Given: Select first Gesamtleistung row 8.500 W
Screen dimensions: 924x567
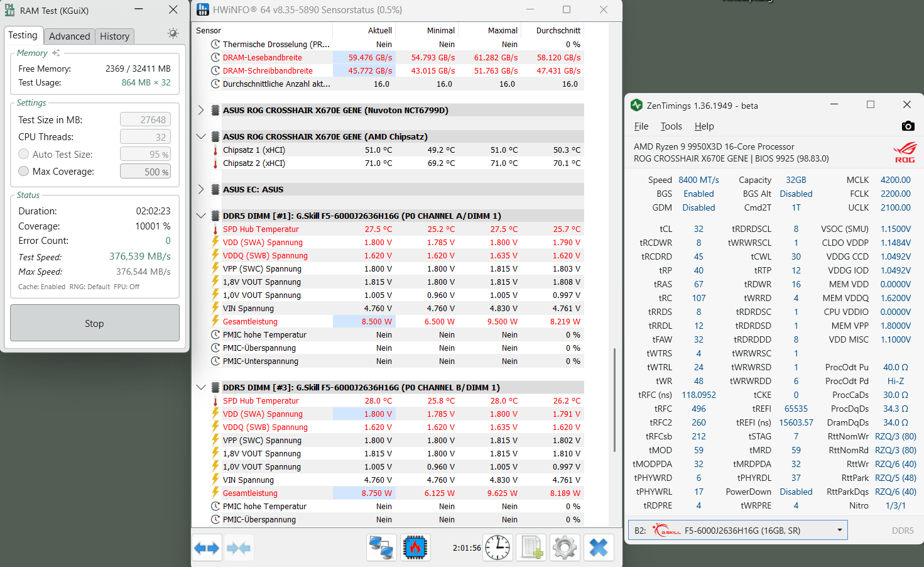Looking at the screenshot, I should 389,321.
